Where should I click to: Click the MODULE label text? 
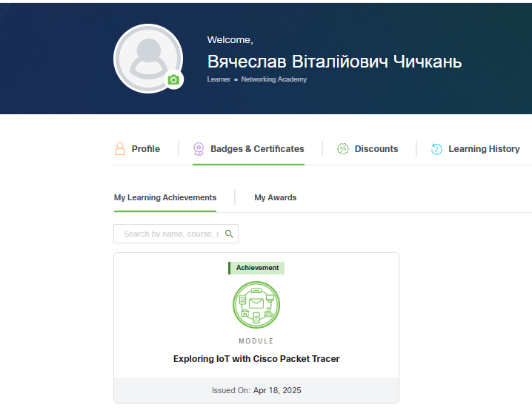pyautogui.click(x=256, y=340)
